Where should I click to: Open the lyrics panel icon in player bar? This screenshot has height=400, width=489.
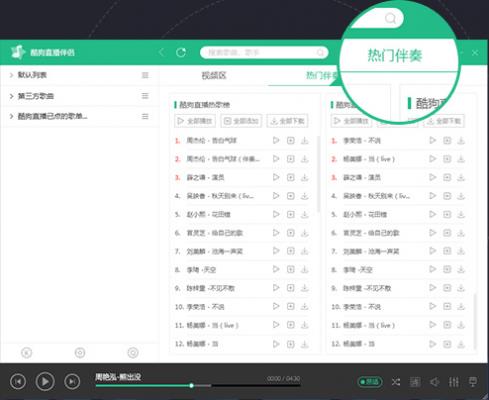[x=415, y=382]
